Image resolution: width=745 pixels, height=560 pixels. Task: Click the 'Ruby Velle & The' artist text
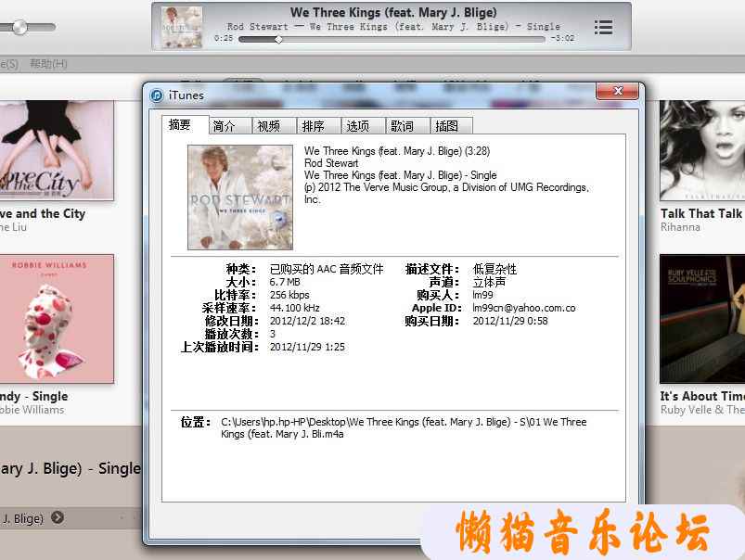point(702,410)
